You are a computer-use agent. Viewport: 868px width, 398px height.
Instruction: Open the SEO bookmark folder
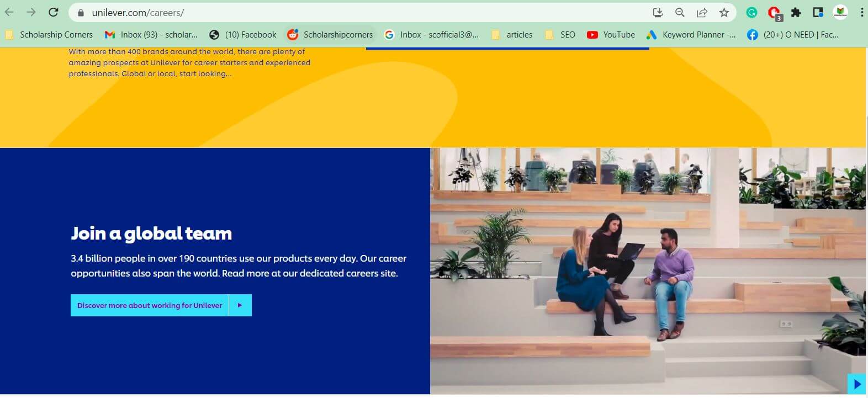[x=560, y=35]
